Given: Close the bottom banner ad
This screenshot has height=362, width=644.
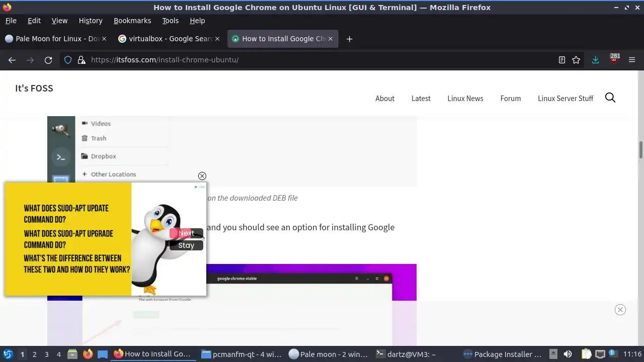Looking at the screenshot, I should (620, 310).
